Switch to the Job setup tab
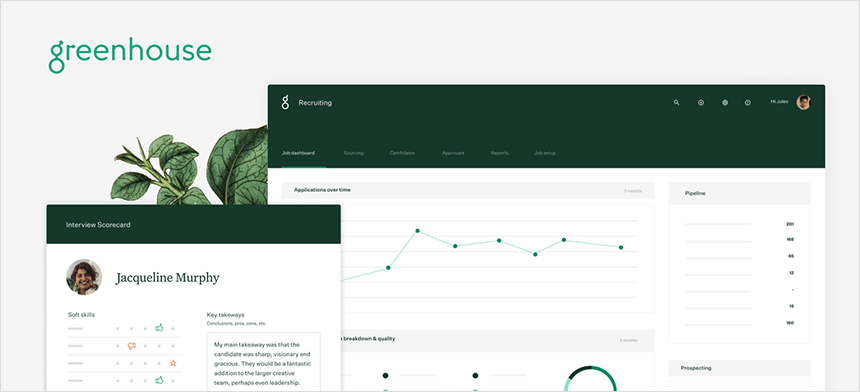The width and height of the screenshot is (860, 392). (545, 153)
